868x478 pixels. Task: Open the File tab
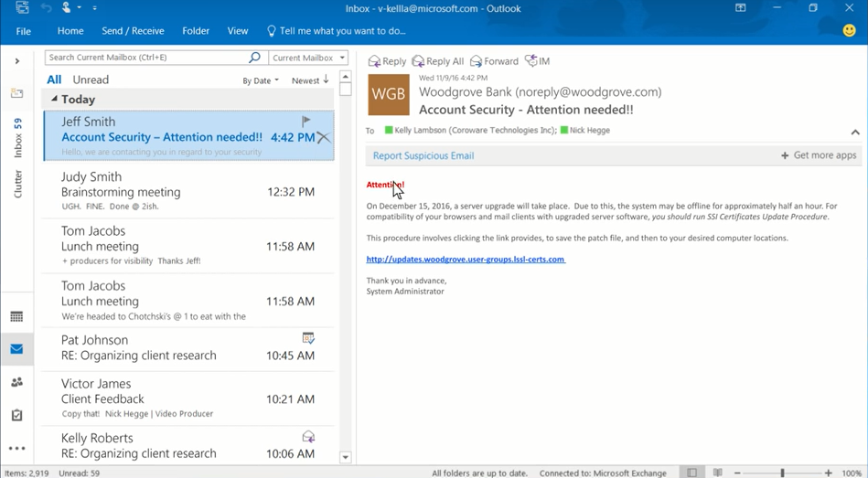[x=23, y=31]
